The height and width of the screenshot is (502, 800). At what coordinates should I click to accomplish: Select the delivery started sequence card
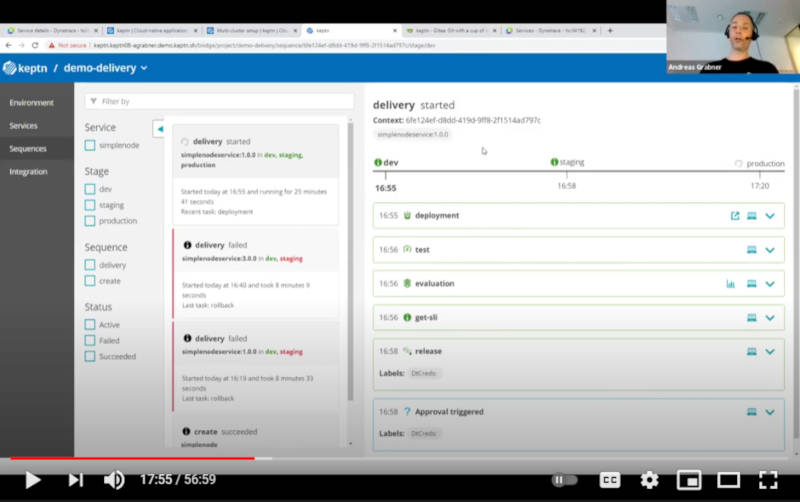[x=256, y=174]
